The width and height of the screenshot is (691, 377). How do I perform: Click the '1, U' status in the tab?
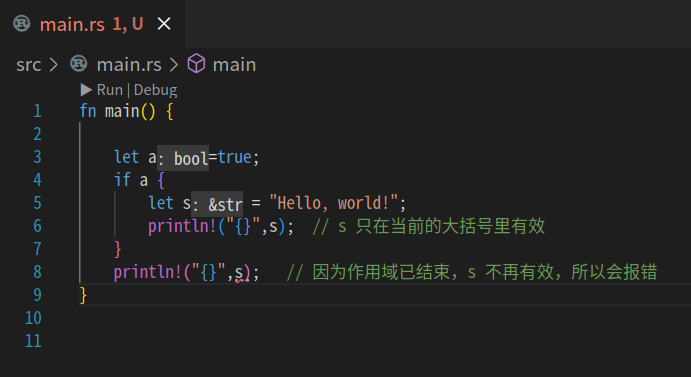tap(128, 24)
